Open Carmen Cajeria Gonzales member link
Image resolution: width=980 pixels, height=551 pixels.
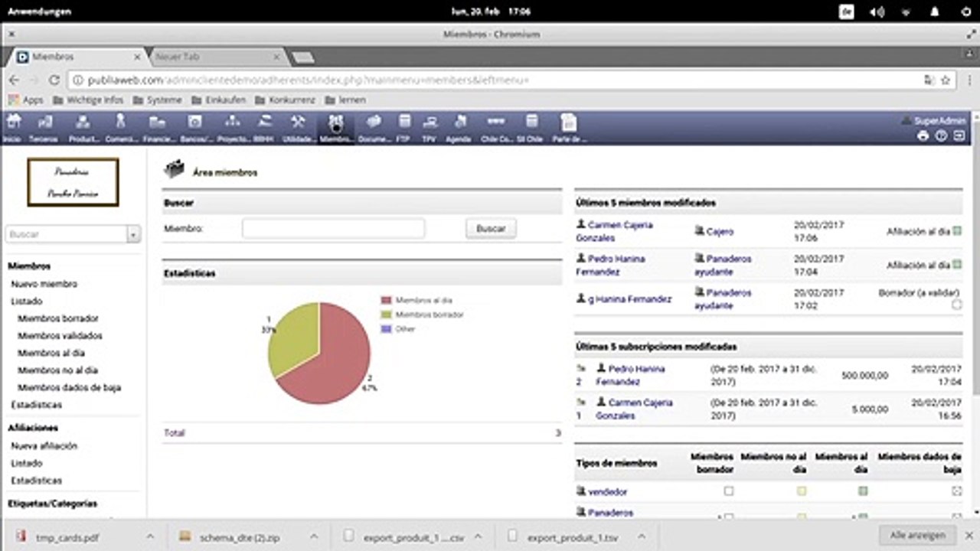(615, 231)
